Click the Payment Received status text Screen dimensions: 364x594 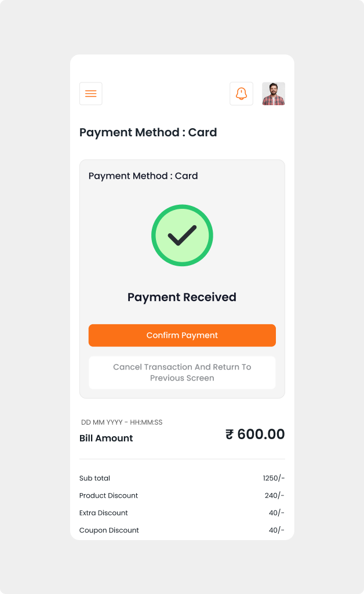pyautogui.click(x=182, y=297)
